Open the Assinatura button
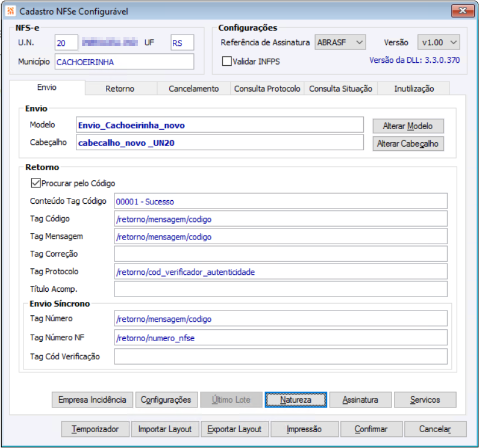This screenshot has height=448, width=479. [x=360, y=400]
